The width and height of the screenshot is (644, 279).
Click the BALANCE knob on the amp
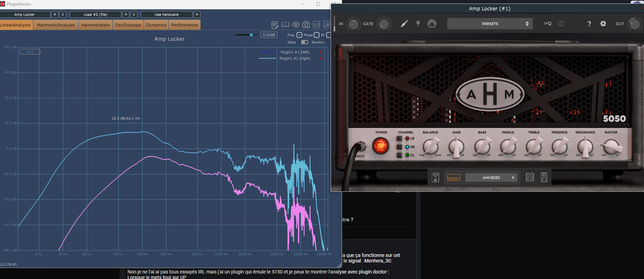point(430,146)
